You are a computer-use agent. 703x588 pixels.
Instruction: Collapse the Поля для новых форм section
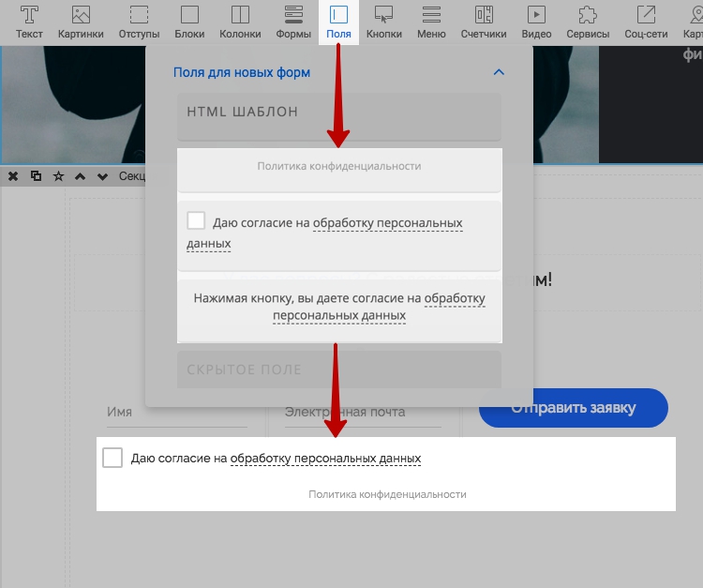click(x=499, y=72)
